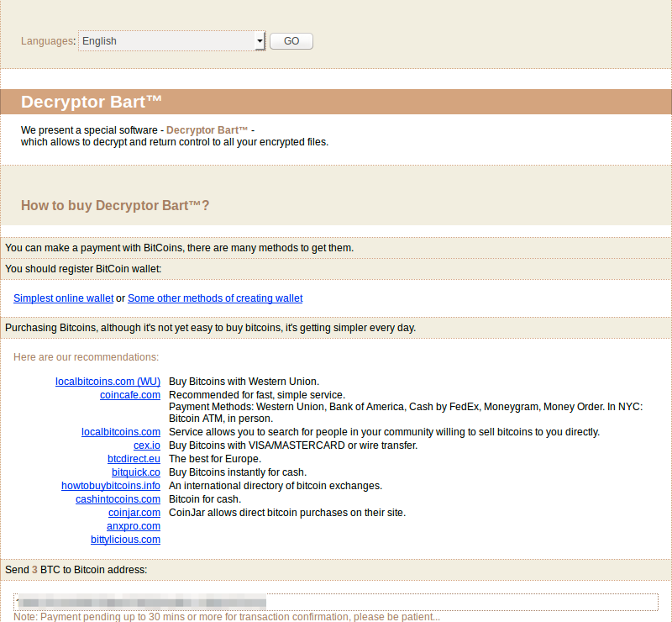Click the bitquick.co link
The height and width of the screenshot is (622, 672).
pos(136,472)
